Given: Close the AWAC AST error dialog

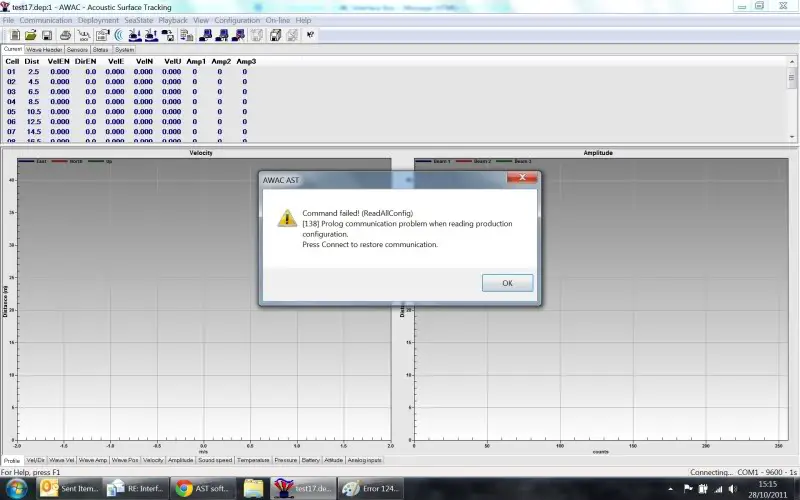Looking at the screenshot, I should (522, 177).
